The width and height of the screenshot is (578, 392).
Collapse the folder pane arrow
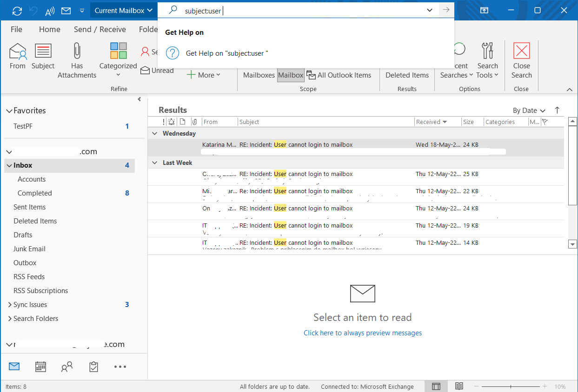(x=140, y=99)
